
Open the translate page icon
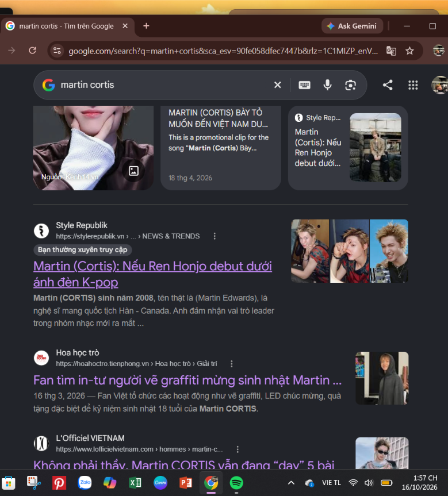[391, 51]
